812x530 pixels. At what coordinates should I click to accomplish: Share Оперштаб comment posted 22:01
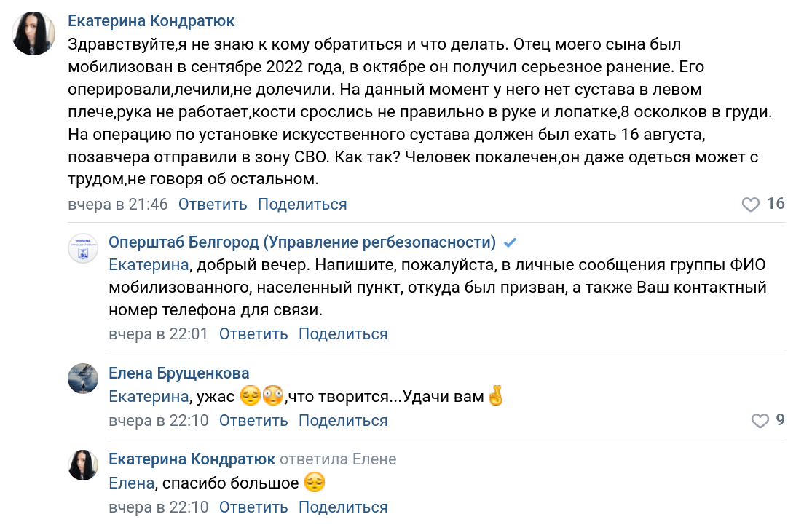pos(343,334)
